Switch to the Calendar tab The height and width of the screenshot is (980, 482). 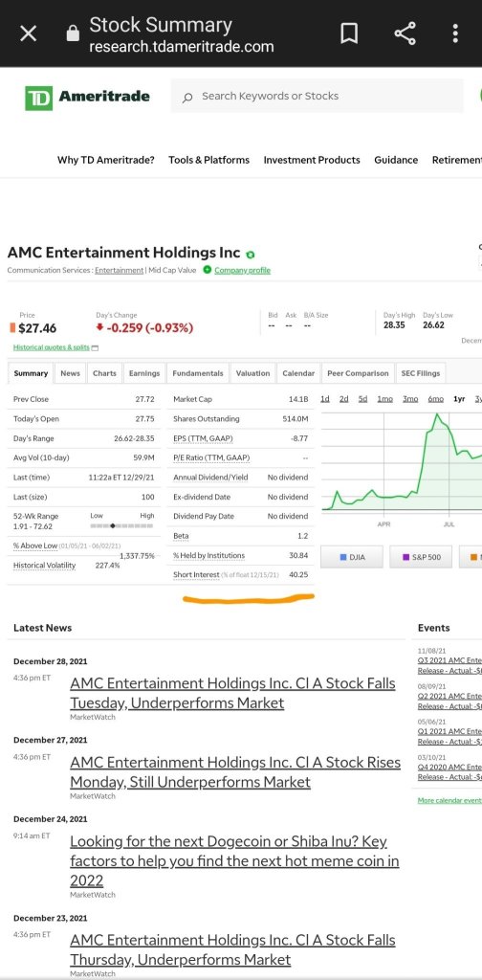pyautogui.click(x=298, y=373)
